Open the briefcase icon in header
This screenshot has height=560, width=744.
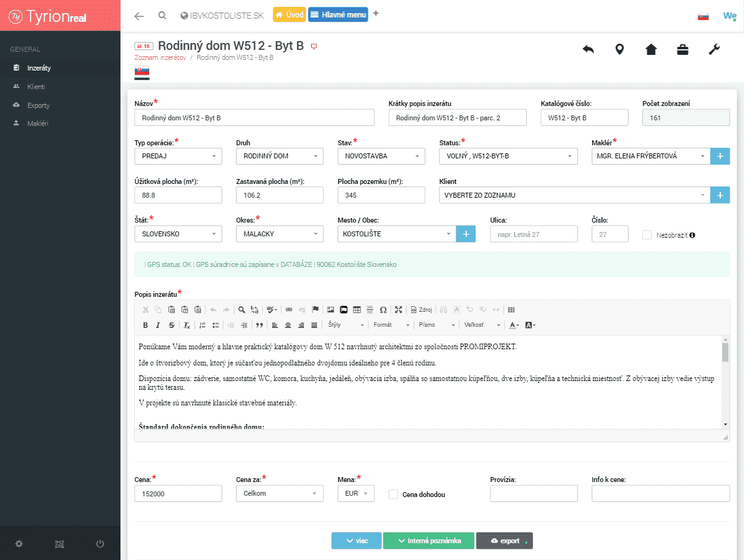(683, 50)
